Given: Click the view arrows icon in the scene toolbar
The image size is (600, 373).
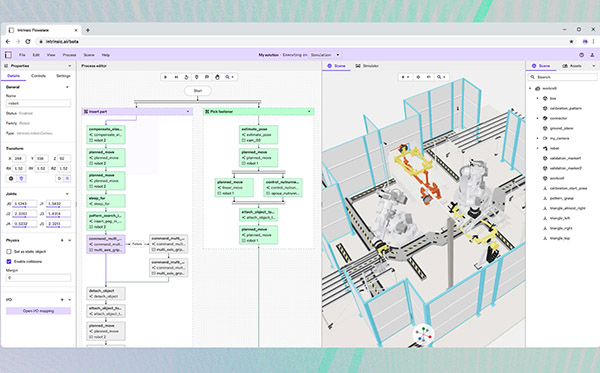Looking at the screenshot, I should point(429,77).
